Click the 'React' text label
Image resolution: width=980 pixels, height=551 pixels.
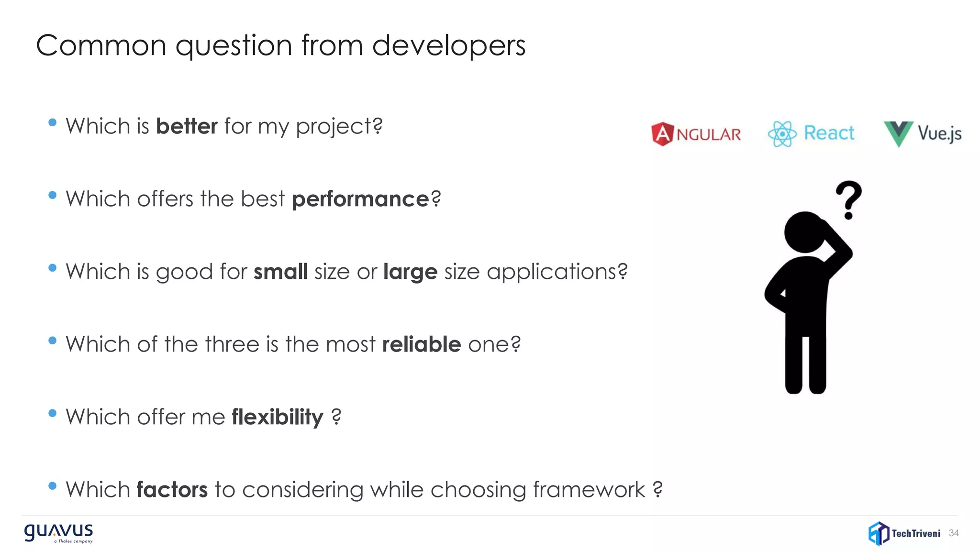tap(829, 133)
